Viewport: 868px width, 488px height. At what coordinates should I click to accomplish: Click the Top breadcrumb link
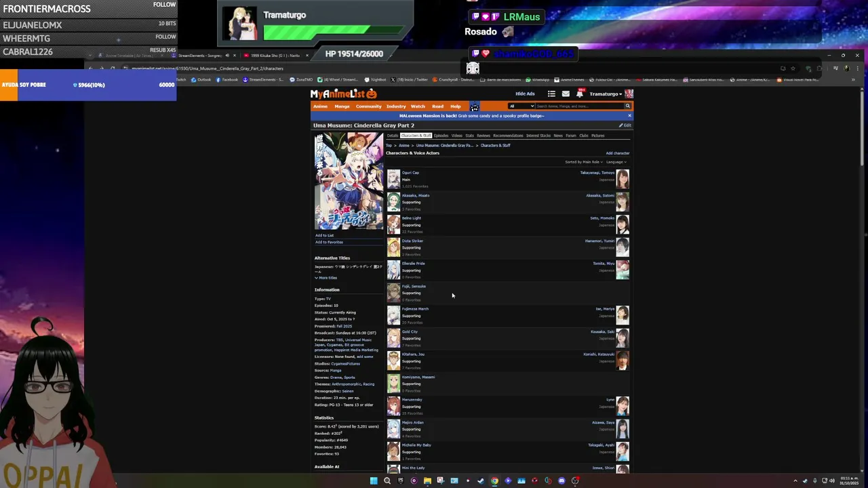point(389,145)
